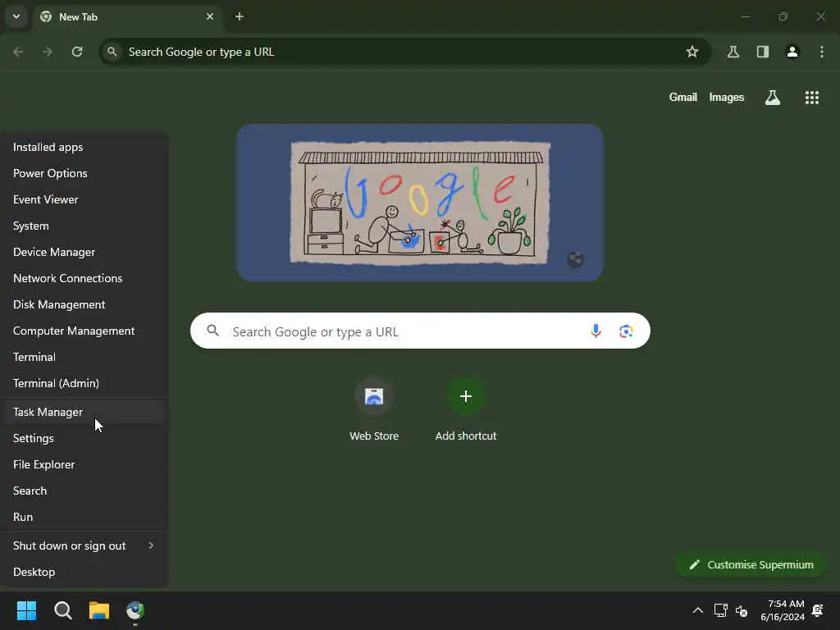Viewport: 840px width, 630px height.
Task: Open Event Viewer from the menu
Action: 84,199
